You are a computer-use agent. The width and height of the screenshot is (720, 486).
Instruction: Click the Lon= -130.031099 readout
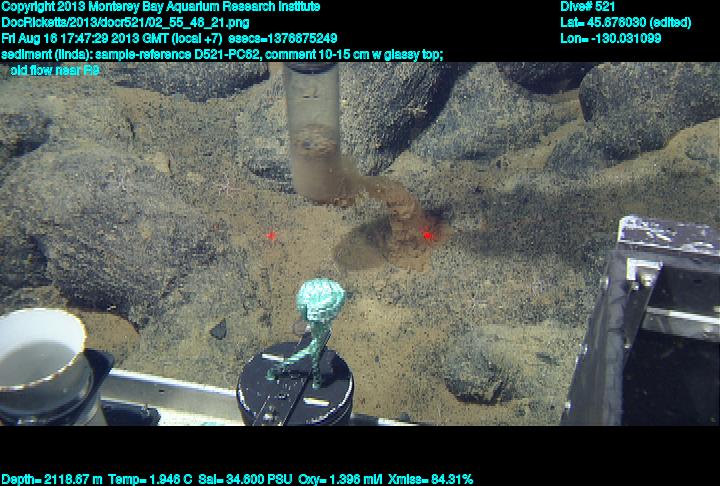611,39
